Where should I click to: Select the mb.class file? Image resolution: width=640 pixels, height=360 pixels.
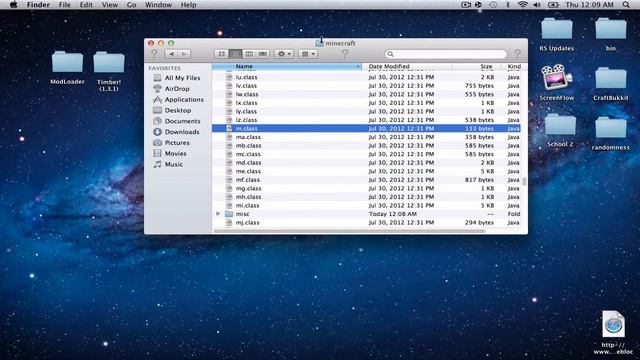pyautogui.click(x=366, y=146)
